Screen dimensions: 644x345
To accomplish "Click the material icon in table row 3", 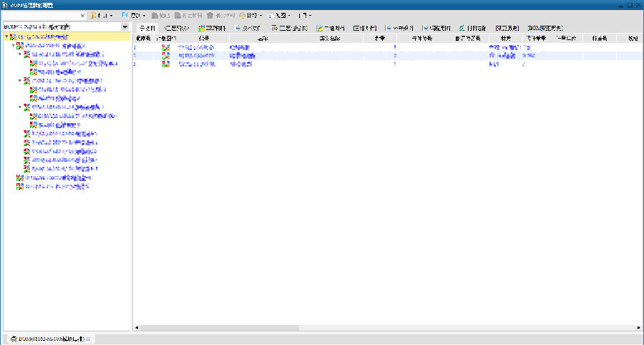I will tap(166, 64).
